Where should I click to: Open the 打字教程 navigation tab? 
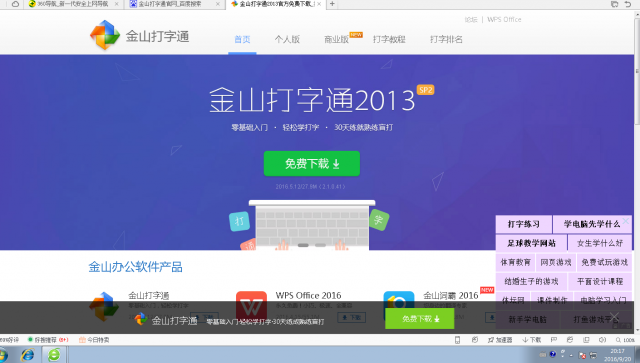[x=389, y=40]
